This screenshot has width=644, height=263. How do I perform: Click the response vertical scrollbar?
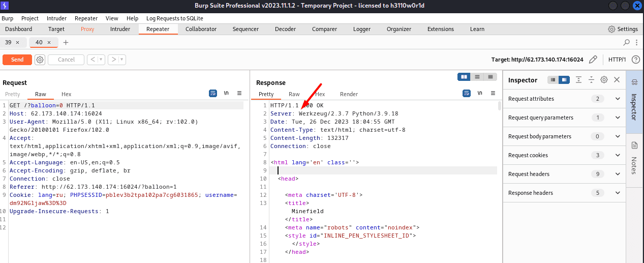[x=500, y=106]
